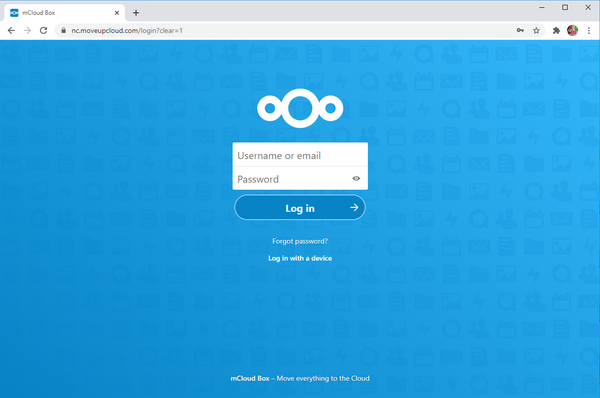The height and width of the screenshot is (398, 600).
Task: Select the address bar URL text
Action: pos(127,31)
